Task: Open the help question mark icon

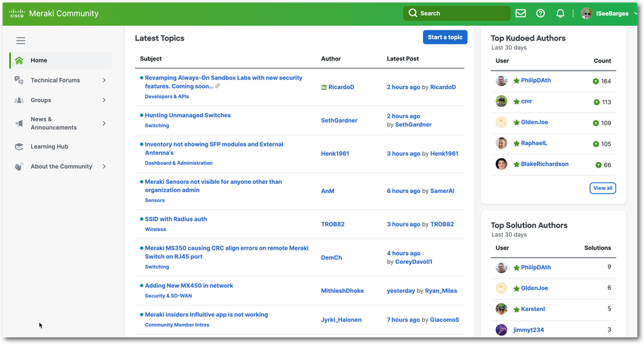Action: (540, 13)
